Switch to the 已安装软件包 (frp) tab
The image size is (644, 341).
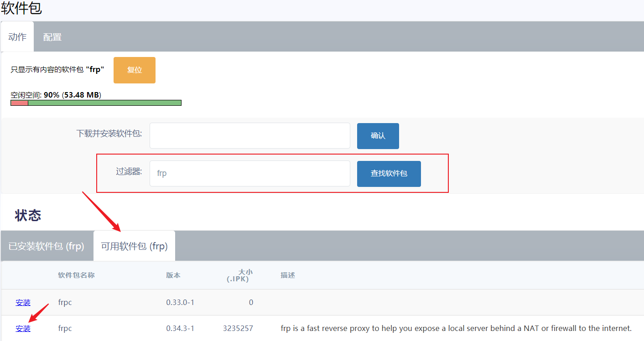point(47,246)
